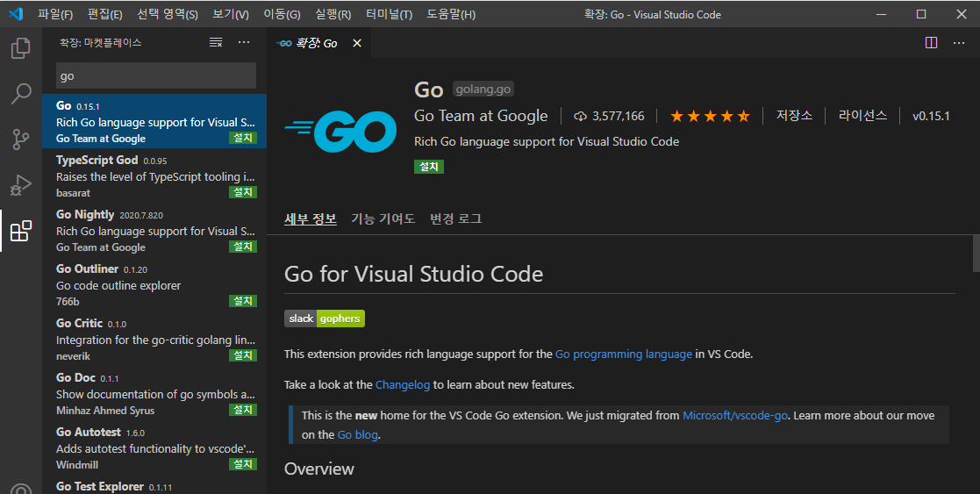Open the Accounts icon at sidebar bottom
Image resolution: width=980 pixels, height=494 pixels.
(x=21, y=489)
